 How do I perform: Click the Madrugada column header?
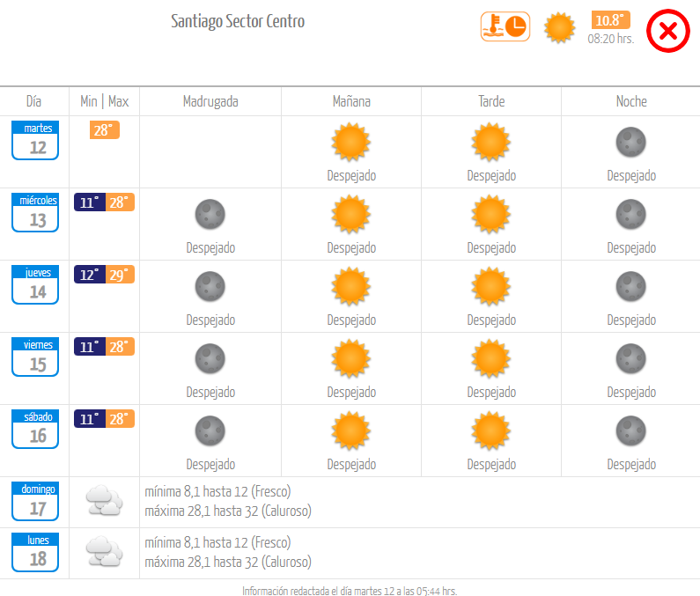(x=210, y=102)
